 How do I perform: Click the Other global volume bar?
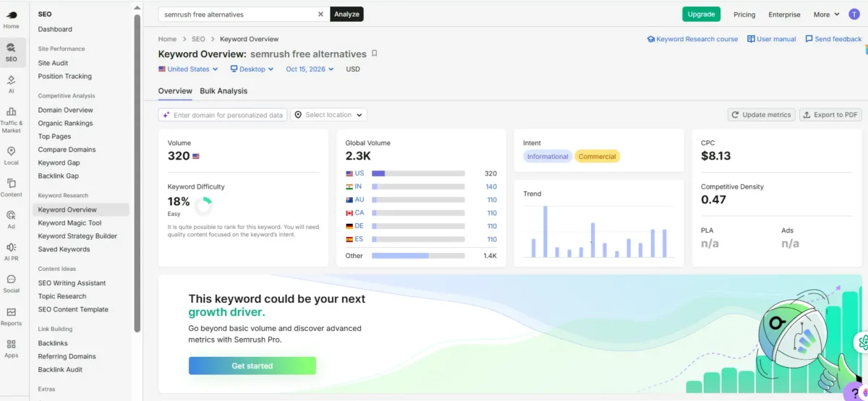(418, 256)
